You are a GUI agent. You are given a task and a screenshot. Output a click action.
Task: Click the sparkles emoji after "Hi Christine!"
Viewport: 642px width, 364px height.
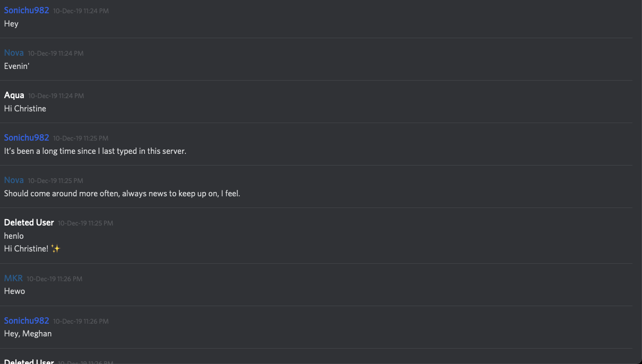(56, 249)
